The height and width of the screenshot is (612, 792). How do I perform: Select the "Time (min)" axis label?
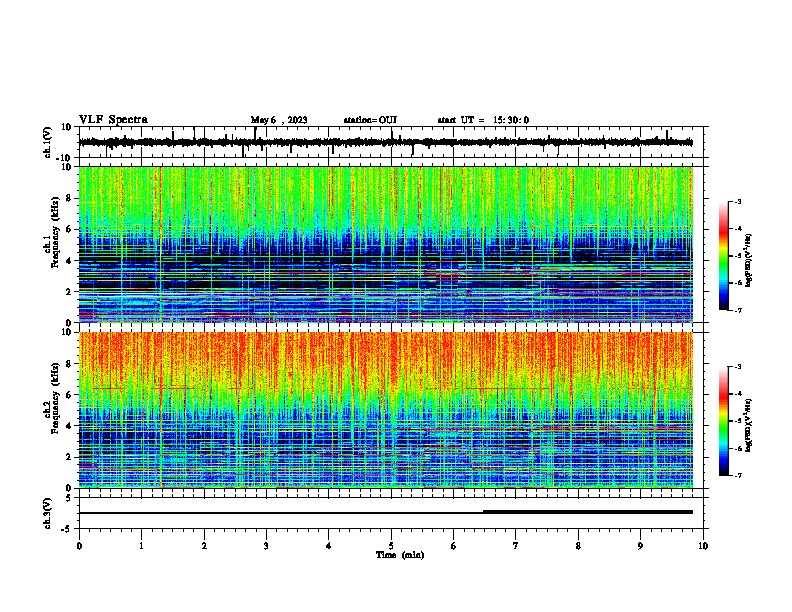(400, 555)
